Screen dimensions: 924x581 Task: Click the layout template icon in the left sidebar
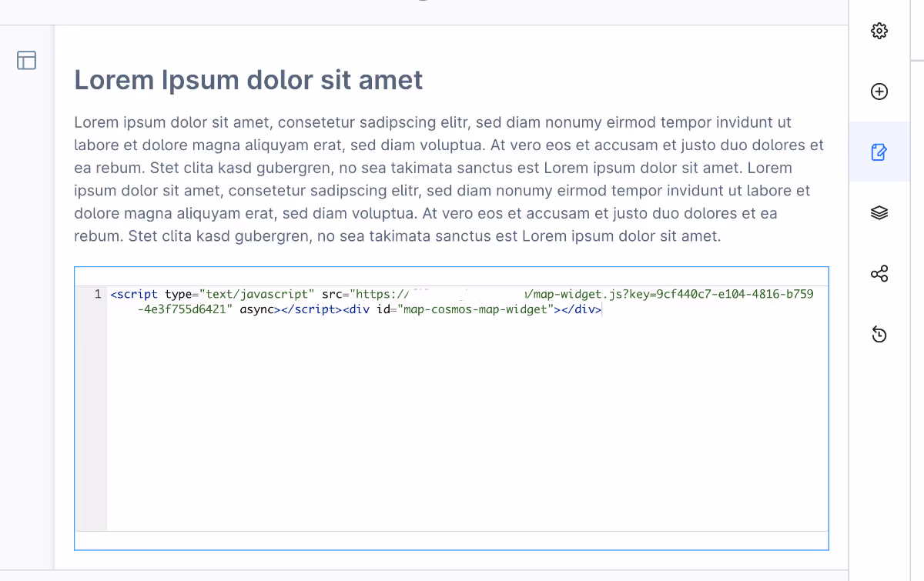(27, 60)
